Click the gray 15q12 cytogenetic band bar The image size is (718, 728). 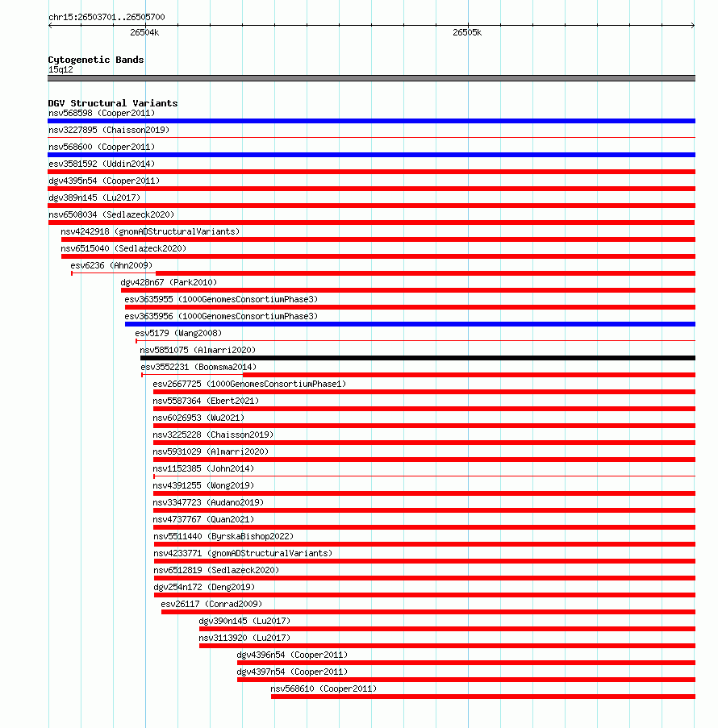click(x=371, y=78)
